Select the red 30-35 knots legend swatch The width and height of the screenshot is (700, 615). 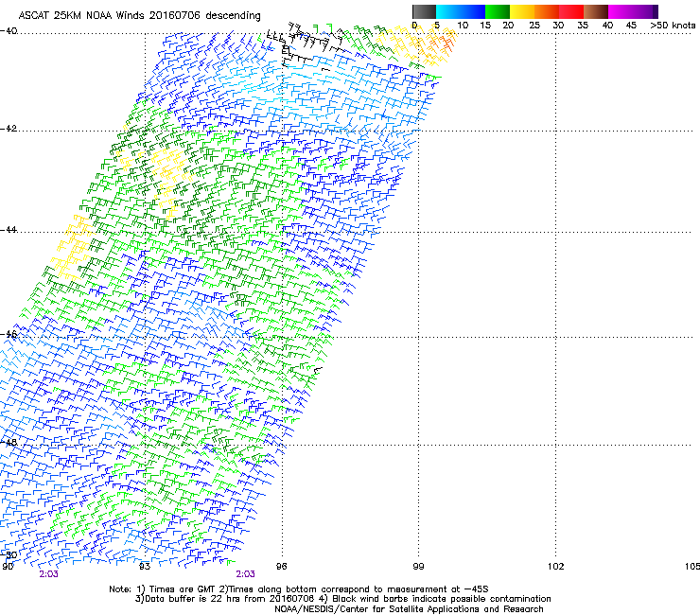[x=571, y=11]
